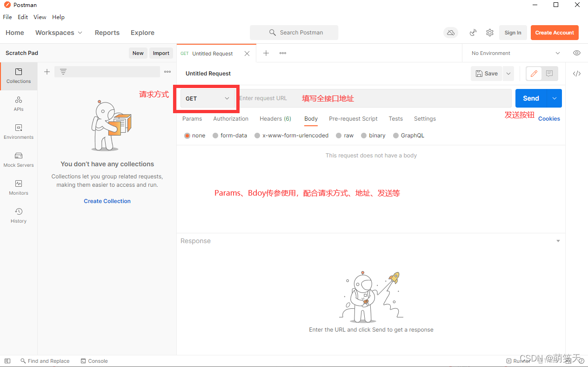This screenshot has height=367, width=588.
Task: Switch to the Tests tab
Action: pyautogui.click(x=396, y=119)
